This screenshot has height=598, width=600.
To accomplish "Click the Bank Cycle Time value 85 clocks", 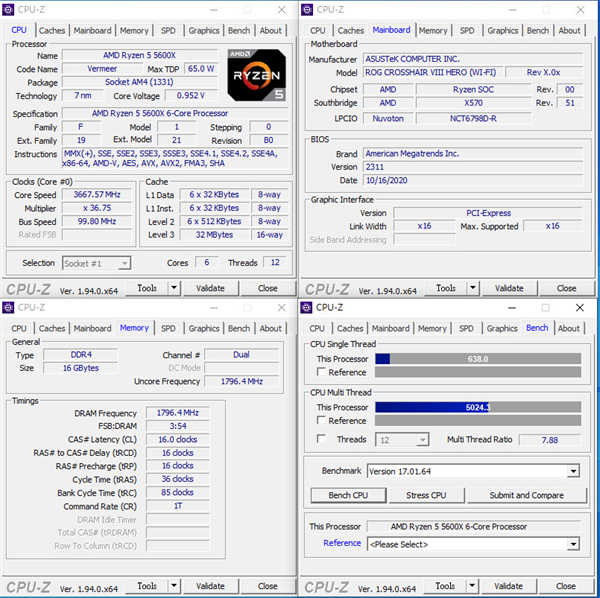I will tap(178, 492).
